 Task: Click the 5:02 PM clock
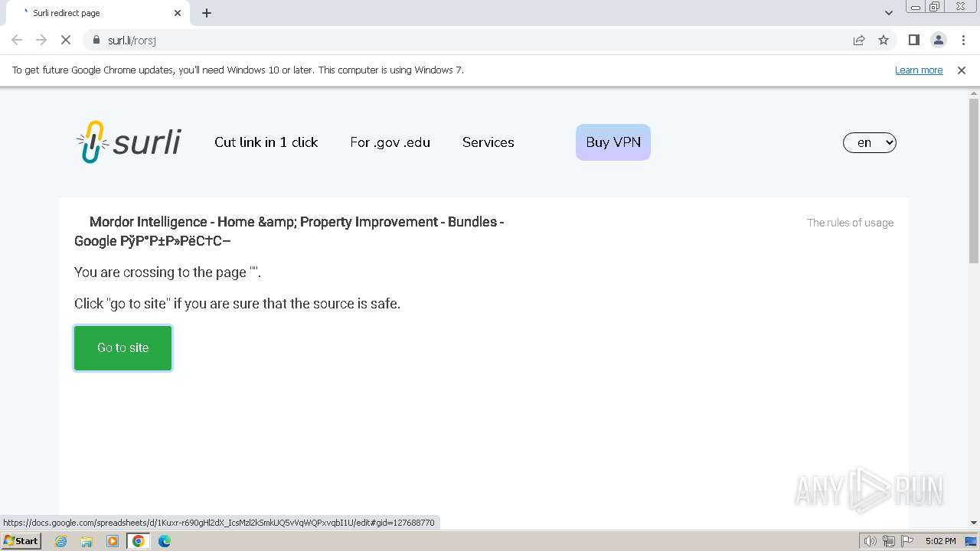click(940, 541)
